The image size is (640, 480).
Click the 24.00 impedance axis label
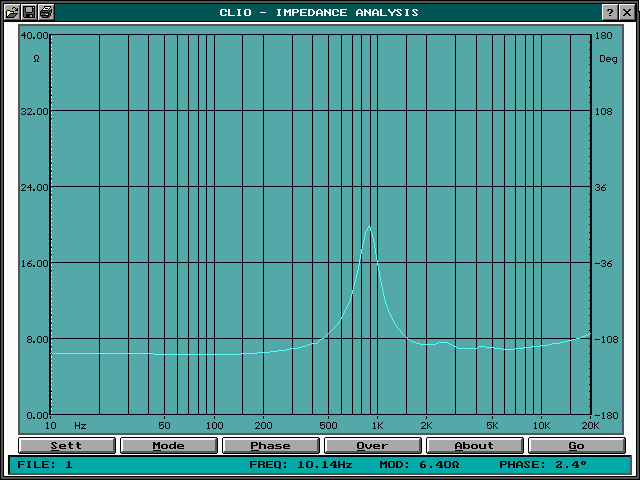coord(34,187)
